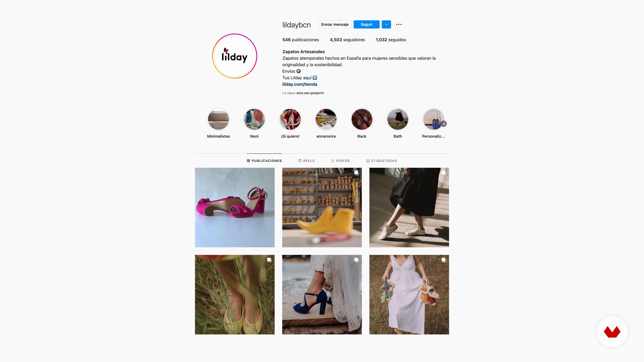The height and width of the screenshot is (362, 644).
Task: Click the Seguir button
Action: 366,24
